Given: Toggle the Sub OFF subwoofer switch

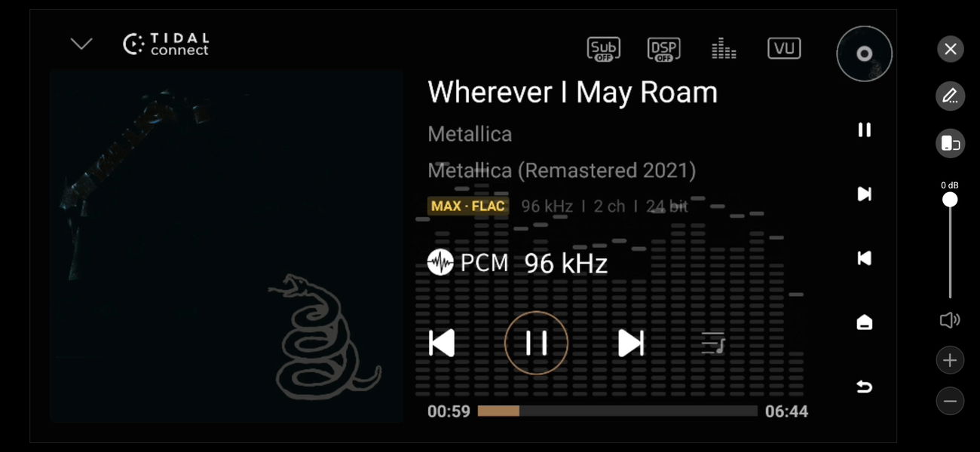Looking at the screenshot, I should click(x=603, y=49).
